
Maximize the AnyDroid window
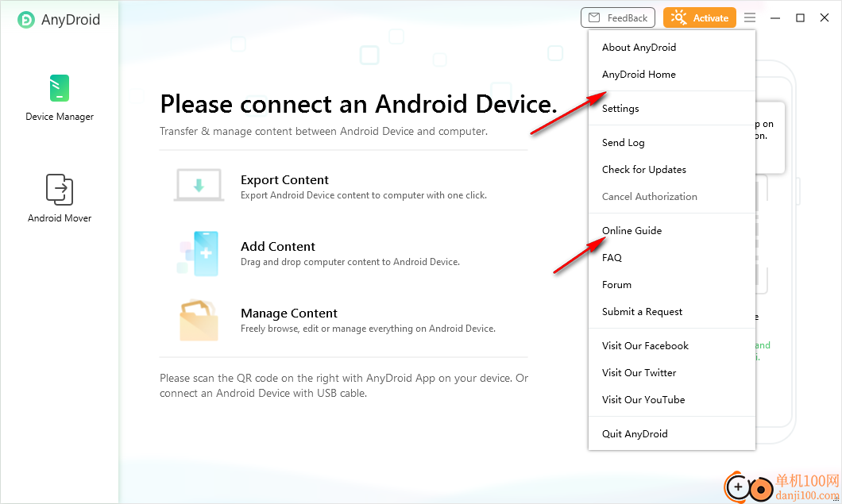[x=800, y=17]
